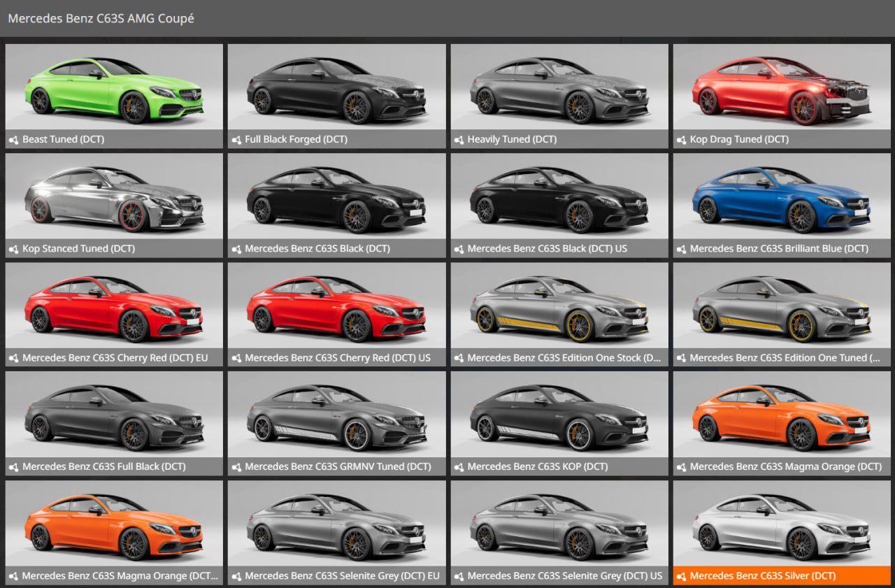The height and width of the screenshot is (588, 895).
Task: Click the icon next to C63S Brilliant Blue label
Action: point(681,249)
